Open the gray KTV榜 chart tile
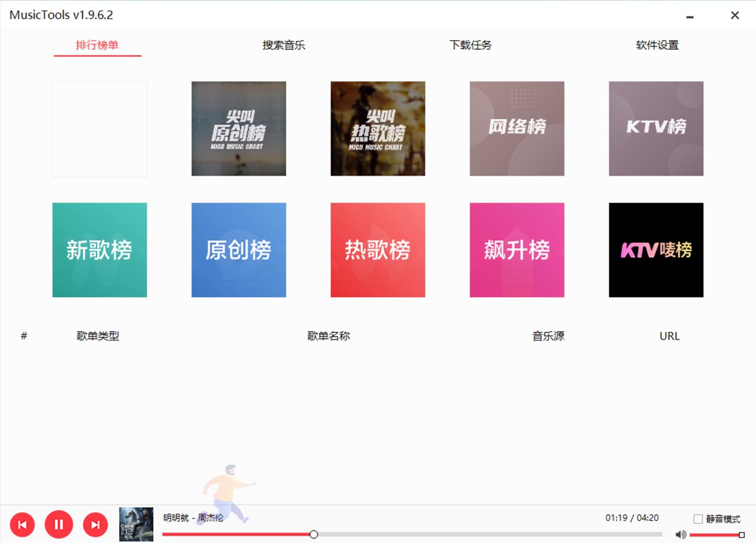This screenshot has height=543, width=756. (x=656, y=129)
